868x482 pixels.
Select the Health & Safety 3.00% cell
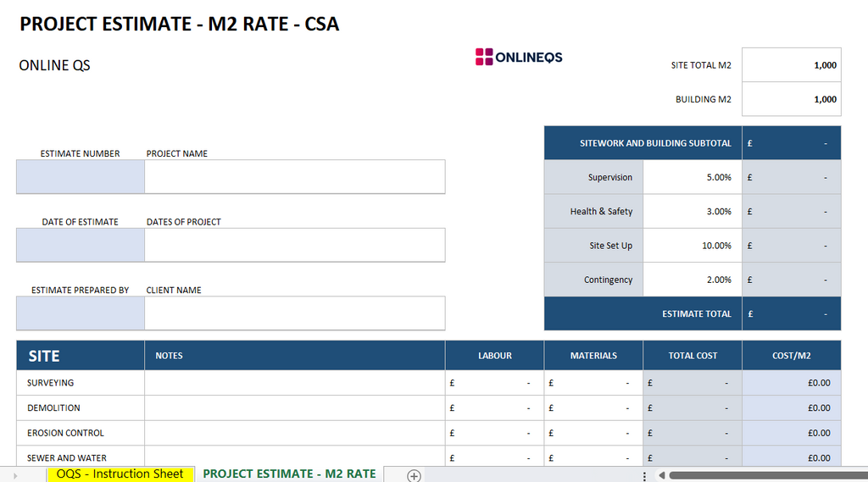pyautogui.click(x=693, y=212)
